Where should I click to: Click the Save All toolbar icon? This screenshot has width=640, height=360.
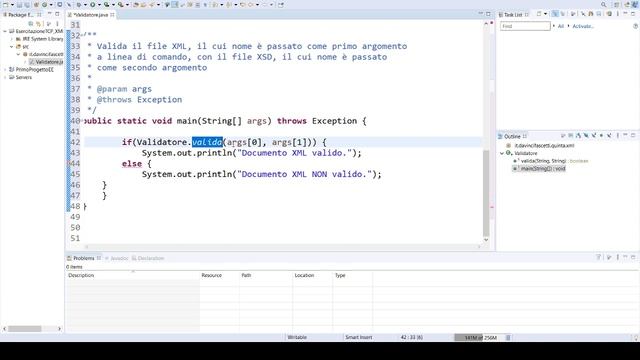pos(27,4)
